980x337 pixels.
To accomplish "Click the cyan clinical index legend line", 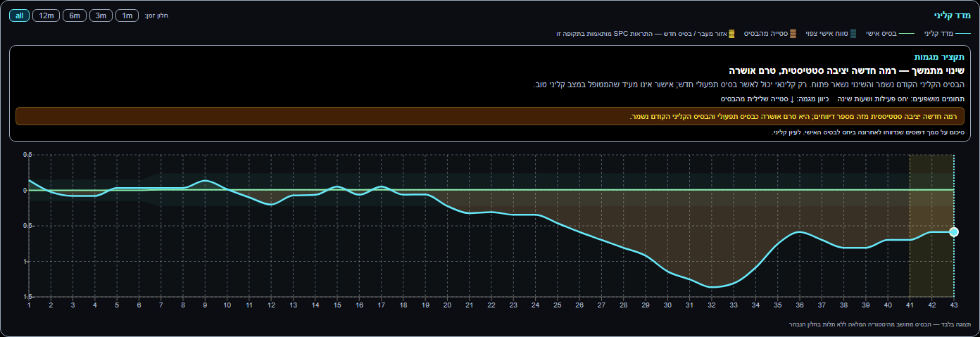I will [962, 33].
